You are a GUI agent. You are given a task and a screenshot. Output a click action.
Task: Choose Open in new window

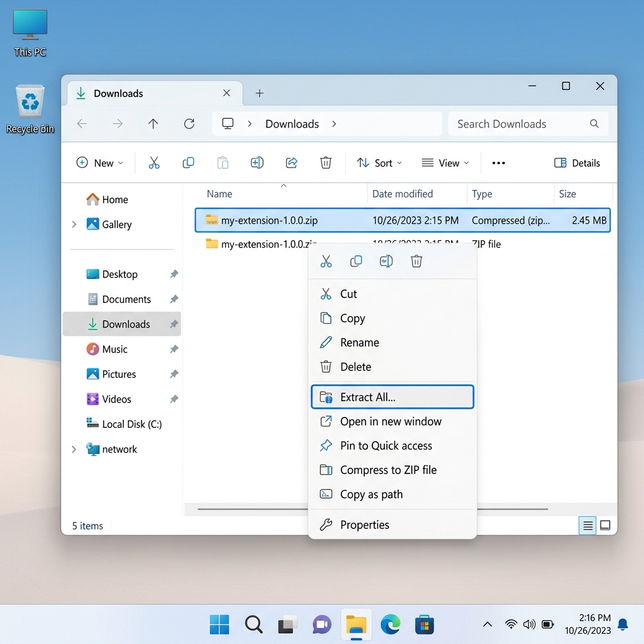(392, 421)
